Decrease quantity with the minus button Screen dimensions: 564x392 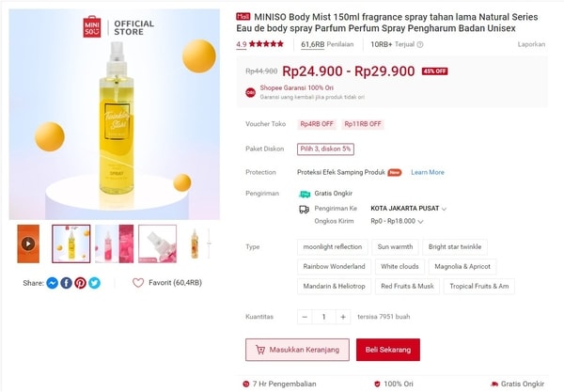coord(305,317)
